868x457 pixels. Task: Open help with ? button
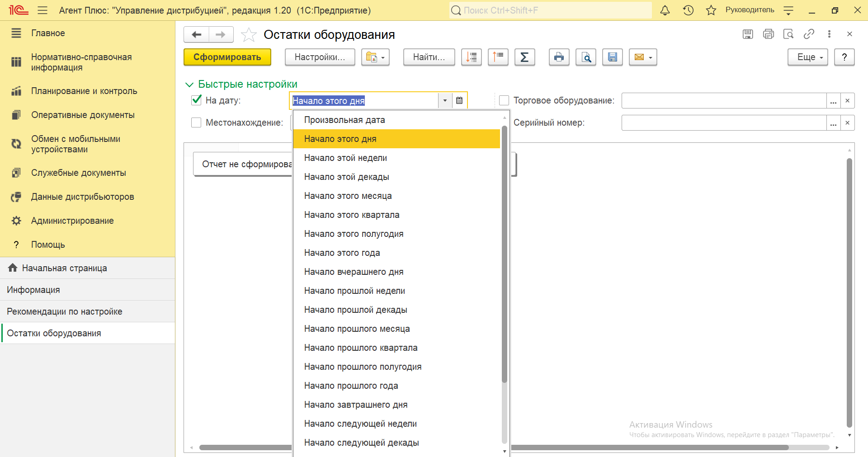point(844,57)
